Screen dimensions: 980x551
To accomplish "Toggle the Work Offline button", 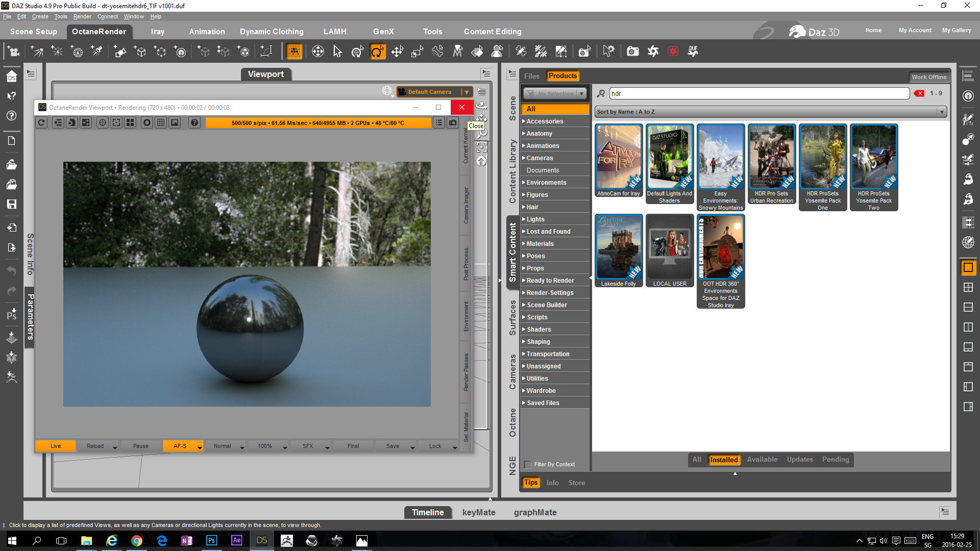I will 928,77.
